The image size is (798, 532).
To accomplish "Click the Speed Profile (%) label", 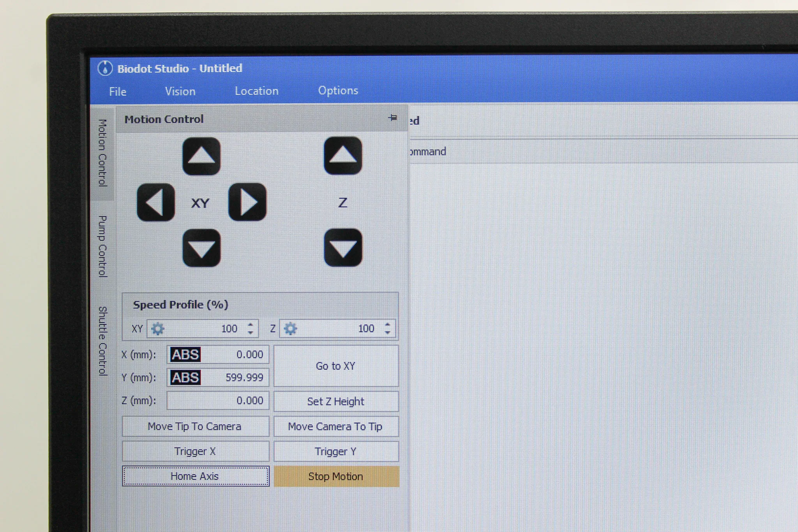I will 180,305.
